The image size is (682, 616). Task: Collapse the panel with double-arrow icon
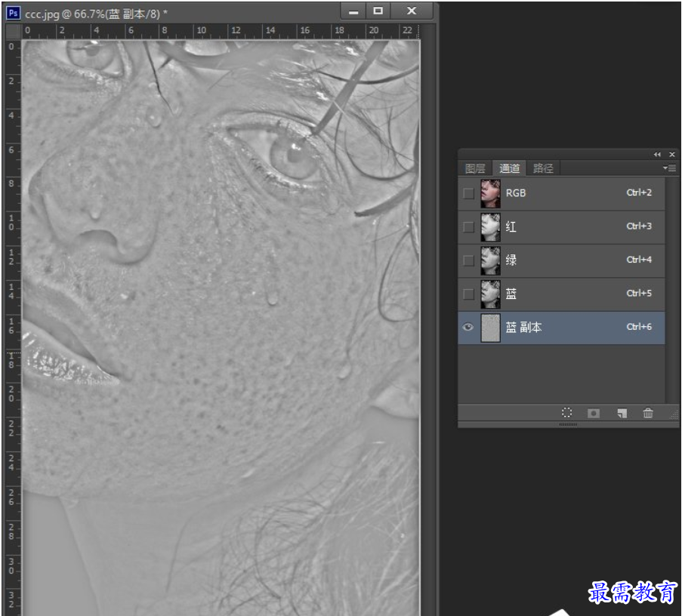(x=657, y=154)
